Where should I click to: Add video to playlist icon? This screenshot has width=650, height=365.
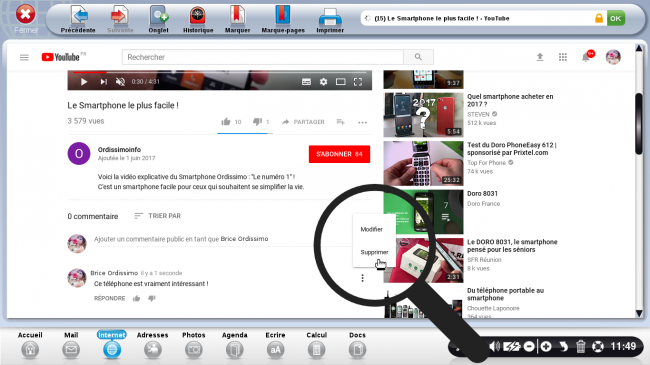click(340, 122)
